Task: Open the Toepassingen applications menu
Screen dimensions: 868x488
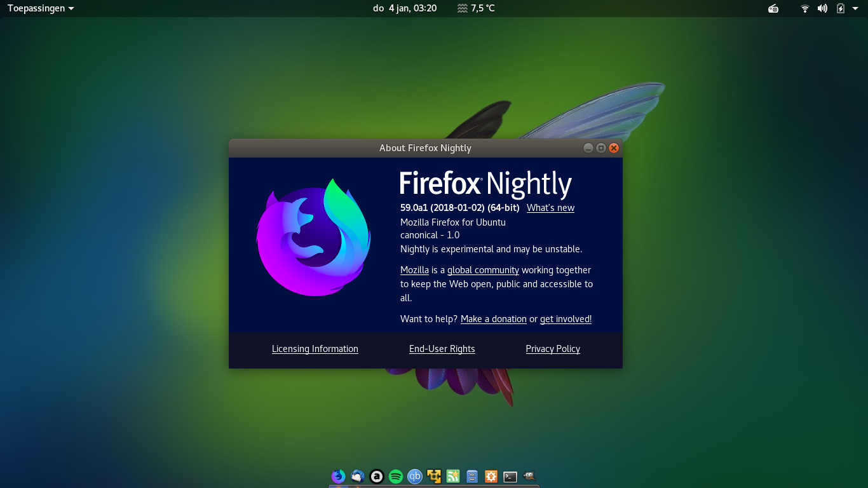Action: pos(41,8)
